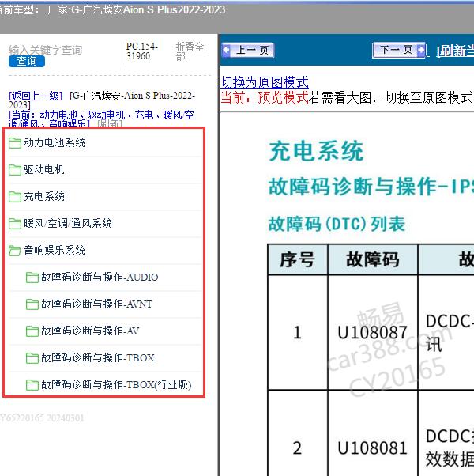This screenshot has width=474, height=476.
Task: Click the blue 查询 search button
Action: pyautogui.click(x=27, y=62)
